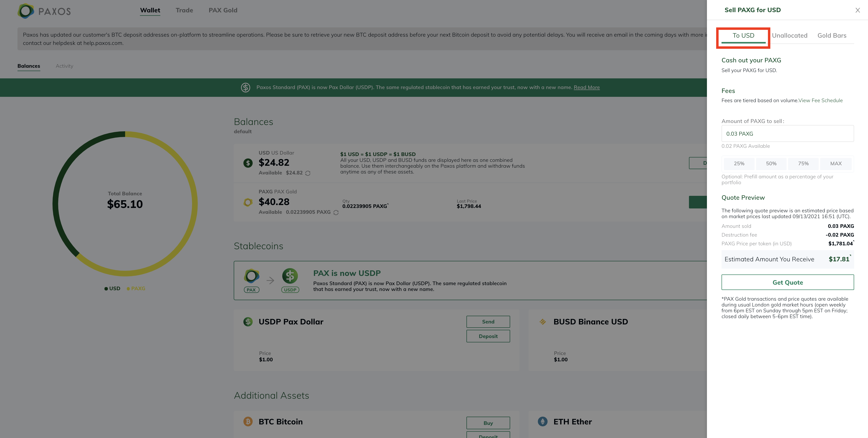Click the Total Balance $65.10 value
Image resolution: width=868 pixels, height=438 pixels.
point(125,204)
